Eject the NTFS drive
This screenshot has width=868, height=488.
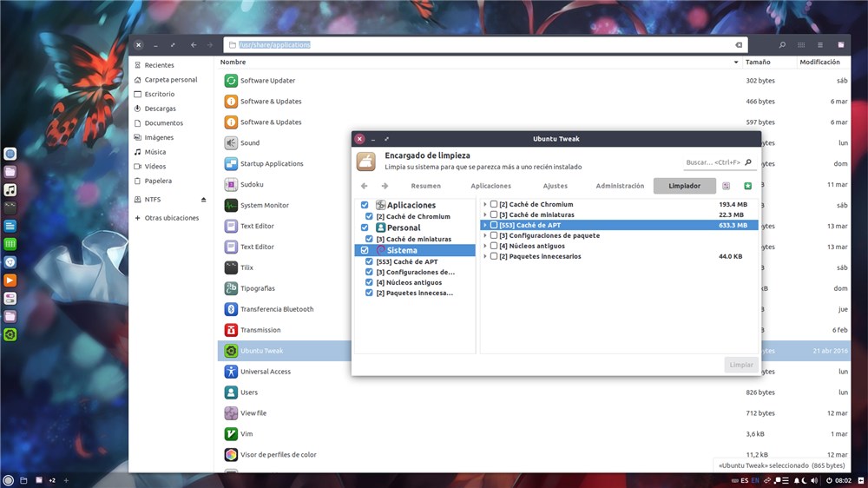(203, 200)
